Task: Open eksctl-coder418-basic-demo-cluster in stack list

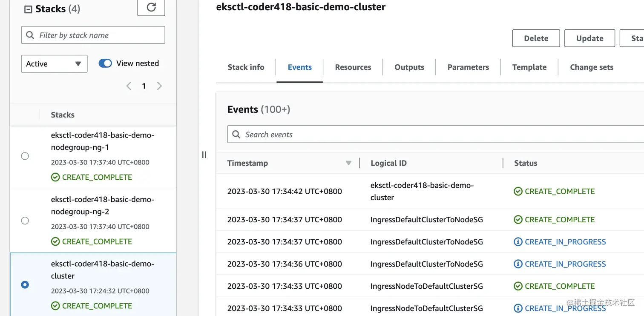Action: point(103,270)
